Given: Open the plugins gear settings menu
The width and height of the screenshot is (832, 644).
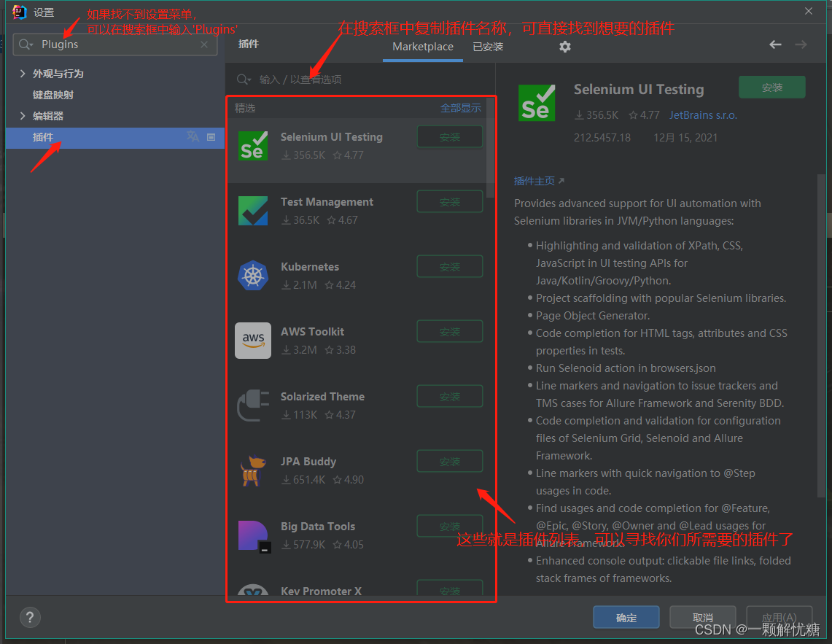Looking at the screenshot, I should [565, 47].
